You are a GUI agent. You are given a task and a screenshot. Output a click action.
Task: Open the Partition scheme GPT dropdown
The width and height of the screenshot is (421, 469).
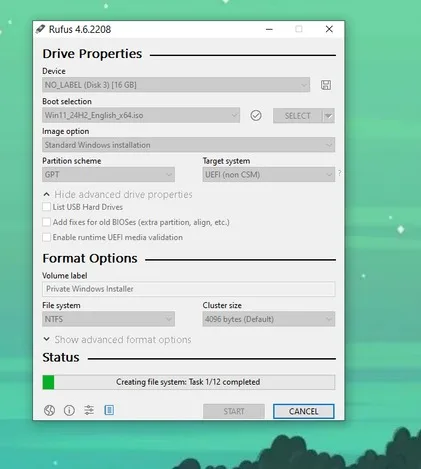pos(108,174)
